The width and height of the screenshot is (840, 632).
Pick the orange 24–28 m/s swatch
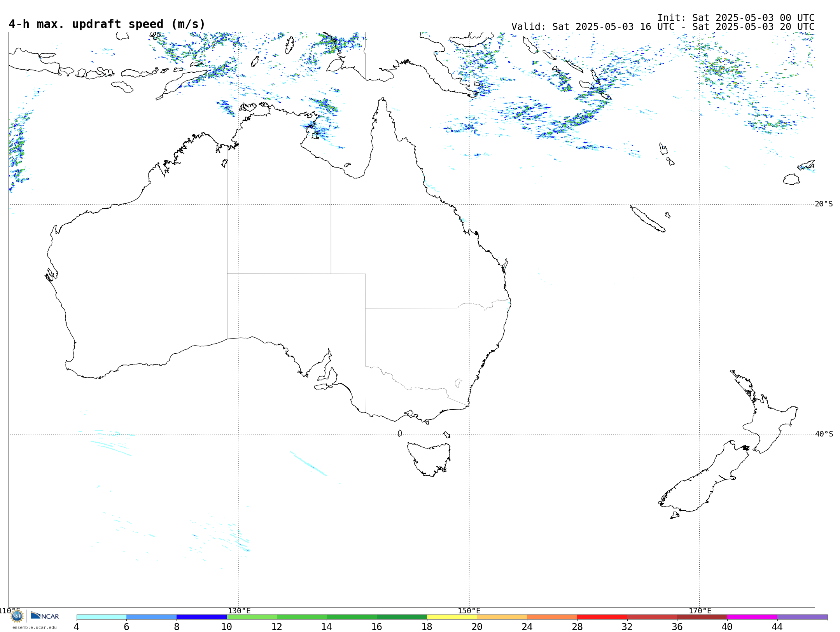[x=552, y=617]
